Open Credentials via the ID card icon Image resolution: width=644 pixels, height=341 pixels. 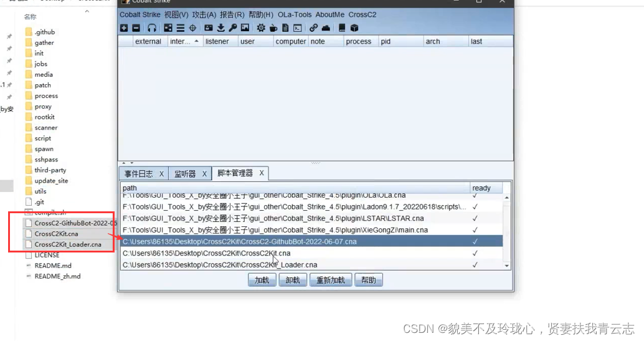click(x=209, y=28)
